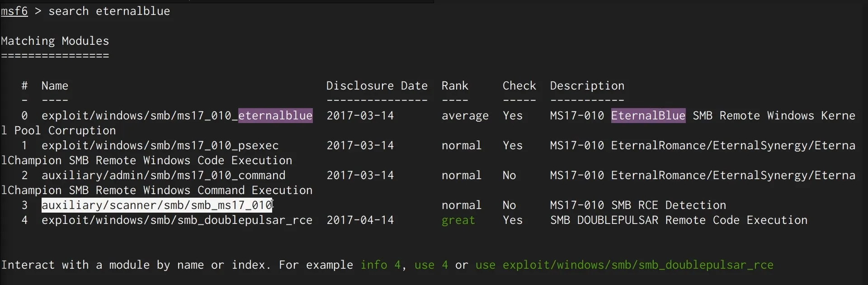Click 'use exploit/windows/smb/smb_doublepulsar_rce' example command
868x285 pixels.
(x=625, y=265)
